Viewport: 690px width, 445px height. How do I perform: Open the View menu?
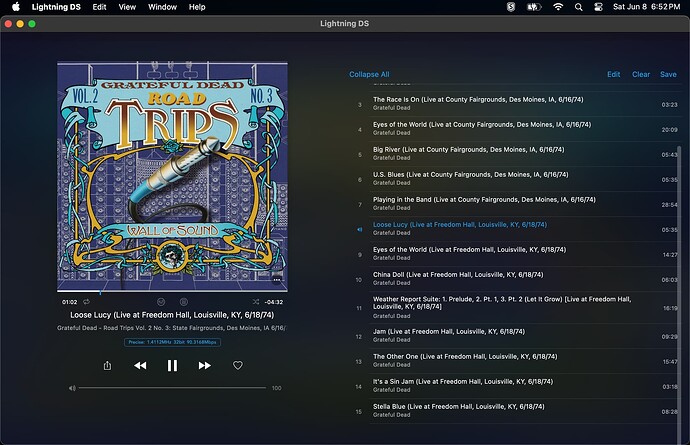tap(127, 7)
